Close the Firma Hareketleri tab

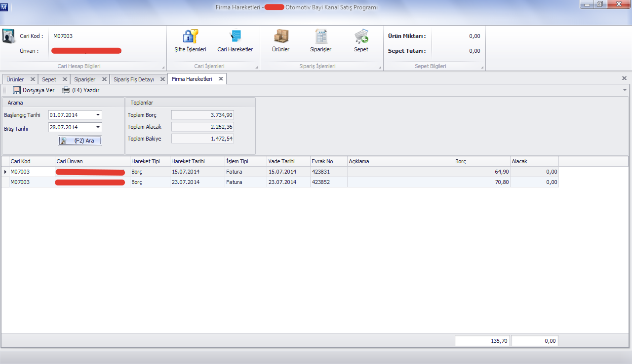(x=221, y=79)
